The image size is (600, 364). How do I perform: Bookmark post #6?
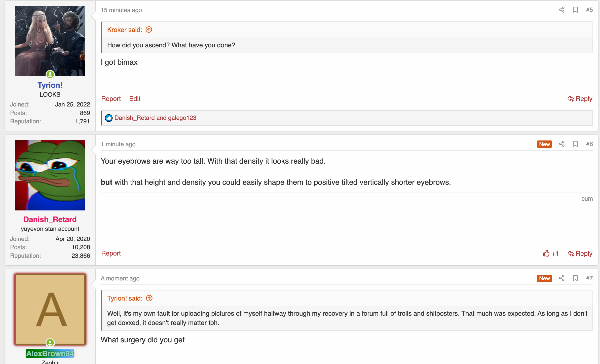click(575, 144)
